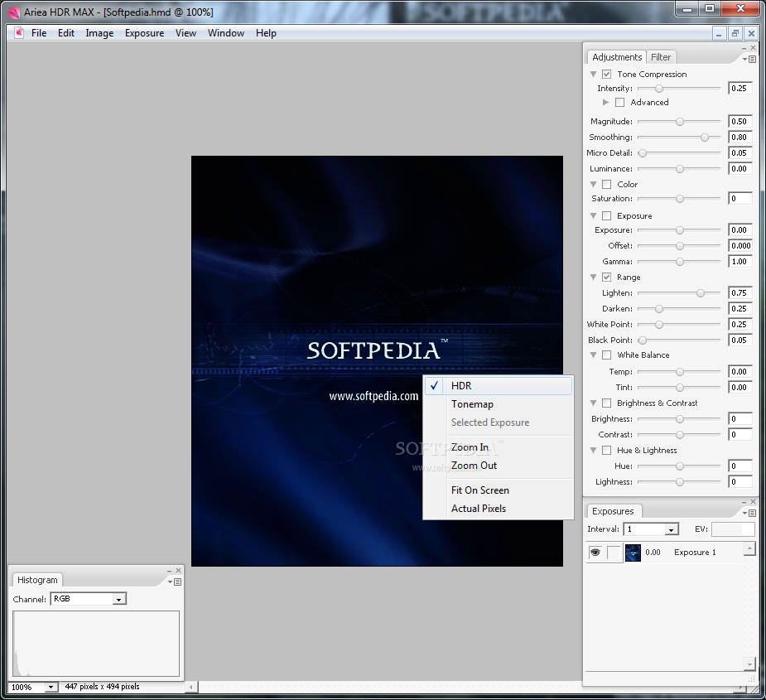The width and height of the screenshot is (766, 700).
Task: Enable the White Balance checkbox
Action: (x=606, y=355)
